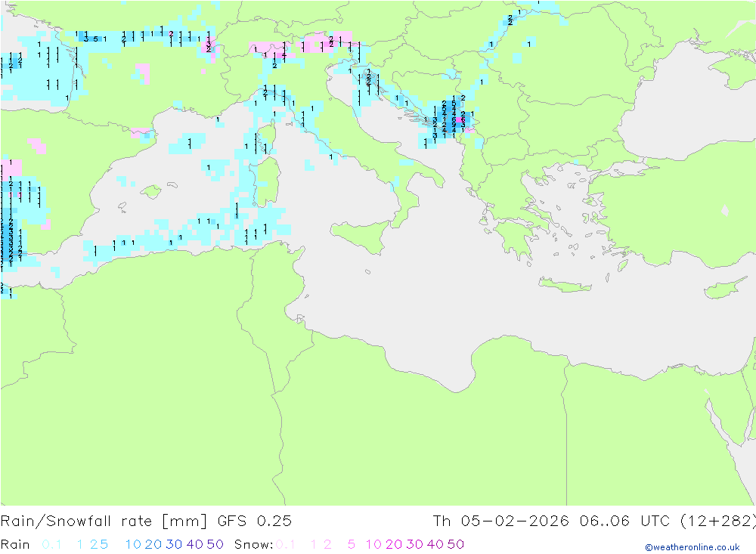Select the Snow legend value 2
Viewport: 756px width, 554px height.
click(x=327, y=544)
